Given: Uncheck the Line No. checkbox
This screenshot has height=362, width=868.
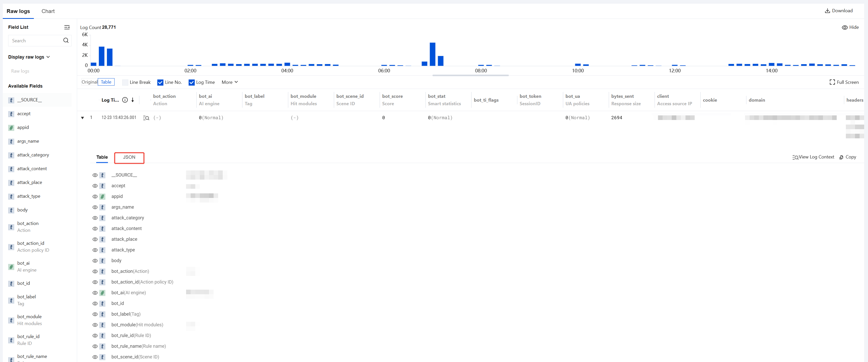Looking at the screenshot, I should (160, 82).
